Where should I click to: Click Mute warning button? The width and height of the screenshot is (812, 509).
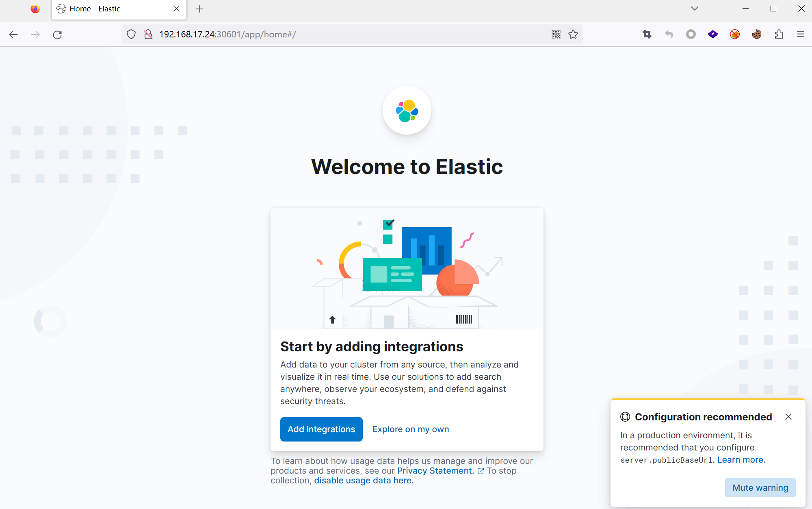[x=760, y=487]
